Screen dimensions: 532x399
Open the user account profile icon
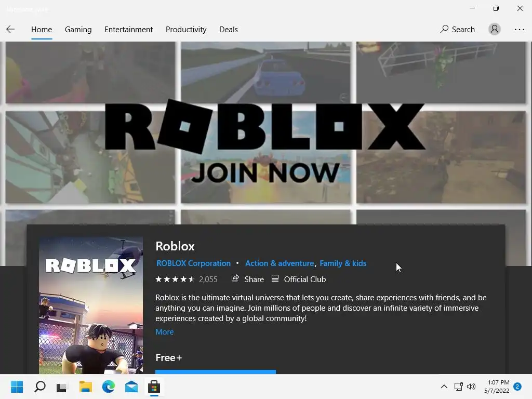(x=495, y=29)
